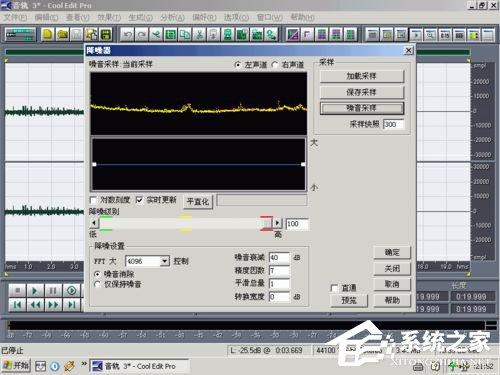
Task: Tick the 直通 bypass checkbox
Action: (334, 288)
